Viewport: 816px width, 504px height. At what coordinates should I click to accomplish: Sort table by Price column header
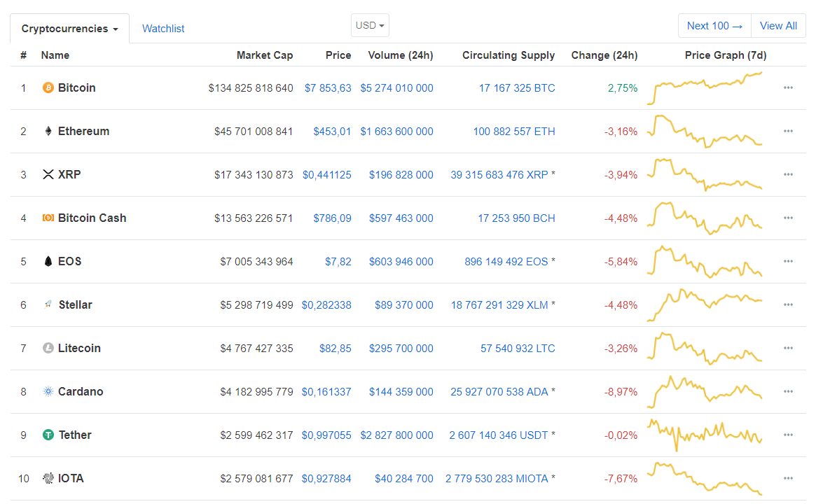pyautogui.click(x=338, y=55)
